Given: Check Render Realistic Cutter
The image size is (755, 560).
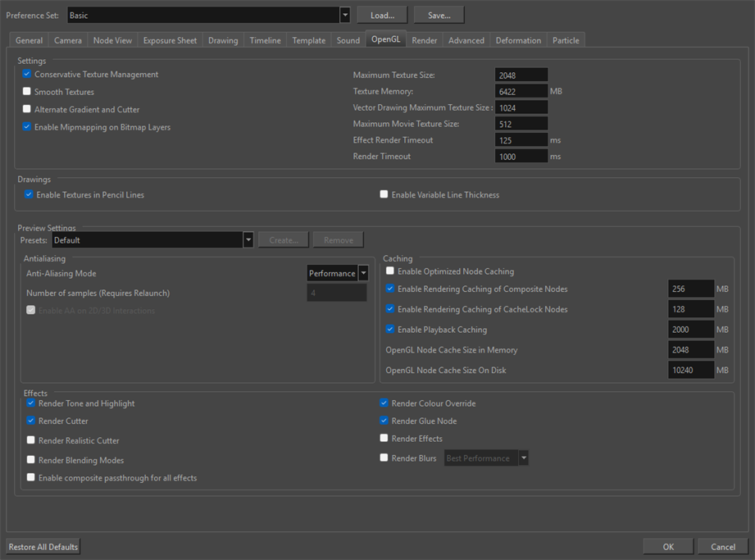Looking at the screenshot, I should 31,440.
